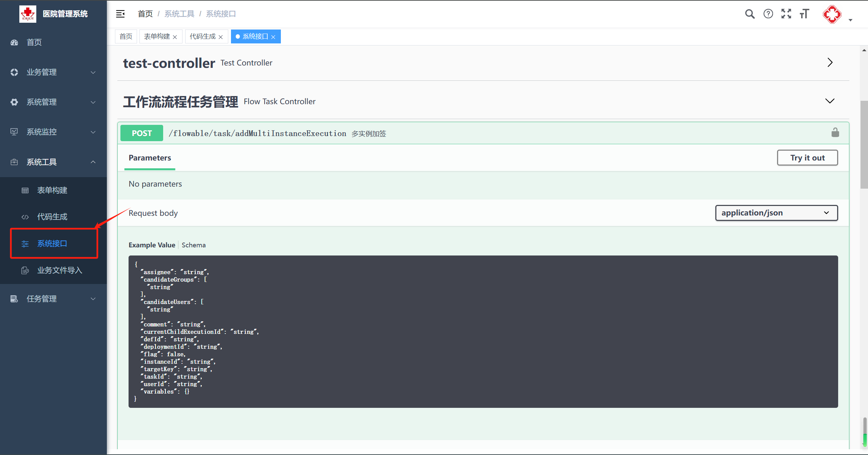Toggle fullscreen mode icon
The width and height of the screenshot is (868, 455).
786,14
